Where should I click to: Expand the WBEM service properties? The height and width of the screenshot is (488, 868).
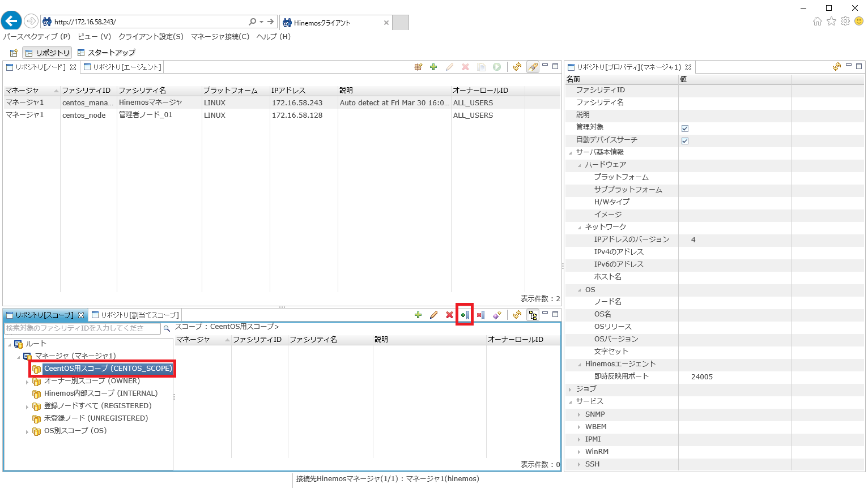[x=579, y=427]
